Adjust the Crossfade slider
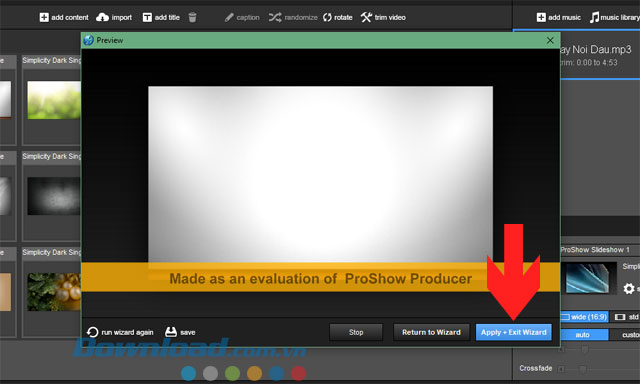Image resolution: width=640 pixels, height=384 pixels. [x=582, y=369]
